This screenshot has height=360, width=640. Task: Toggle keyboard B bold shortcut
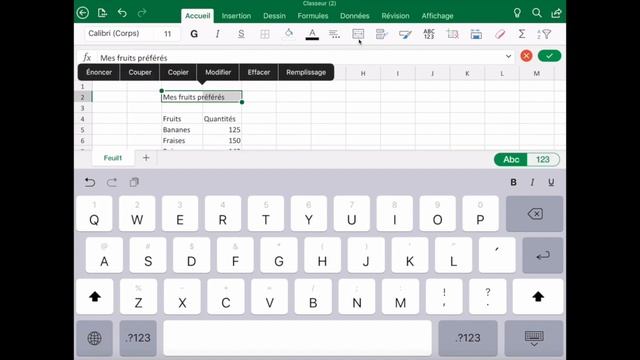513,182
